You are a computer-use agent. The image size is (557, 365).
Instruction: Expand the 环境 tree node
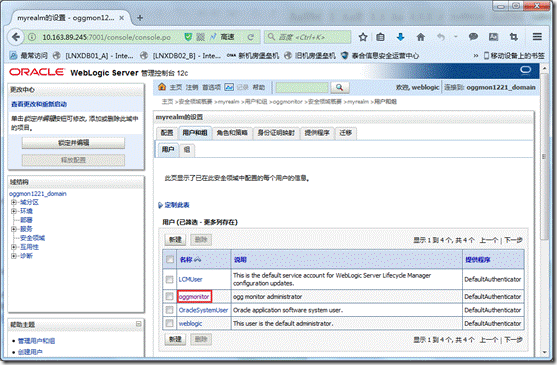point(13,211)
